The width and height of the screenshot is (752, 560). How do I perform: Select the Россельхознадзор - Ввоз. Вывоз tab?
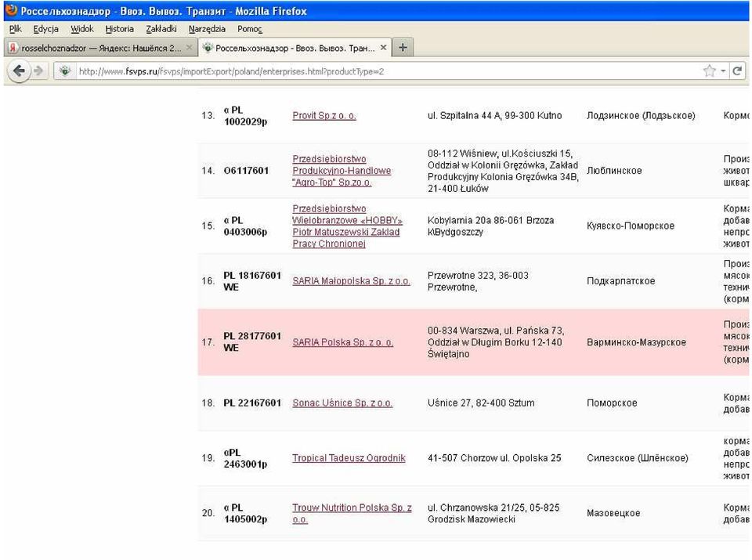[295, 48]
